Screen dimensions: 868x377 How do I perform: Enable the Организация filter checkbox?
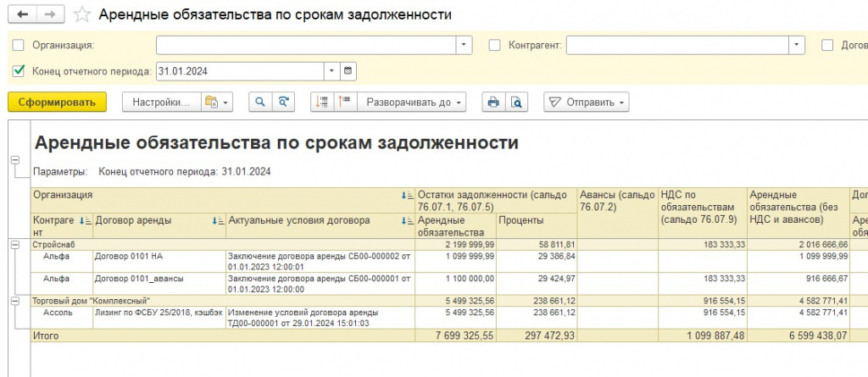(x=19, y=46)
